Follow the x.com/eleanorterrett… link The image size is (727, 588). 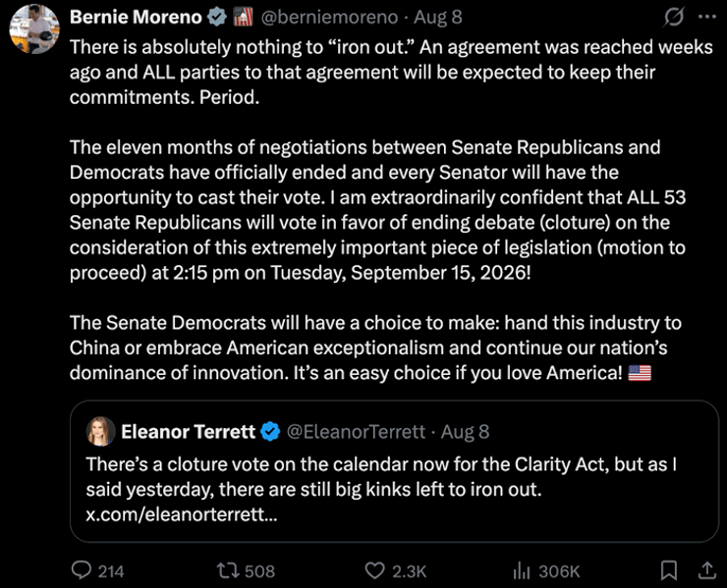pos(182,514)
